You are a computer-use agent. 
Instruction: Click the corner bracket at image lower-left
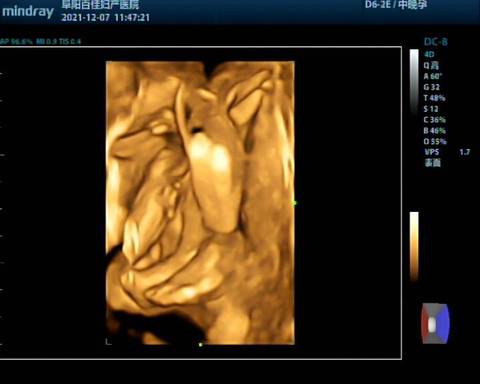click(x=109, y=341)
